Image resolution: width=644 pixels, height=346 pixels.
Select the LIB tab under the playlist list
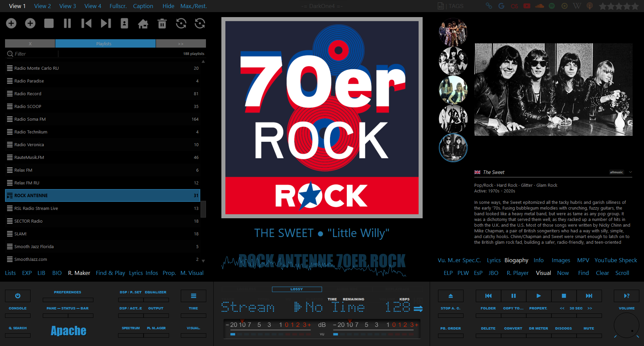tap(41, 273)
